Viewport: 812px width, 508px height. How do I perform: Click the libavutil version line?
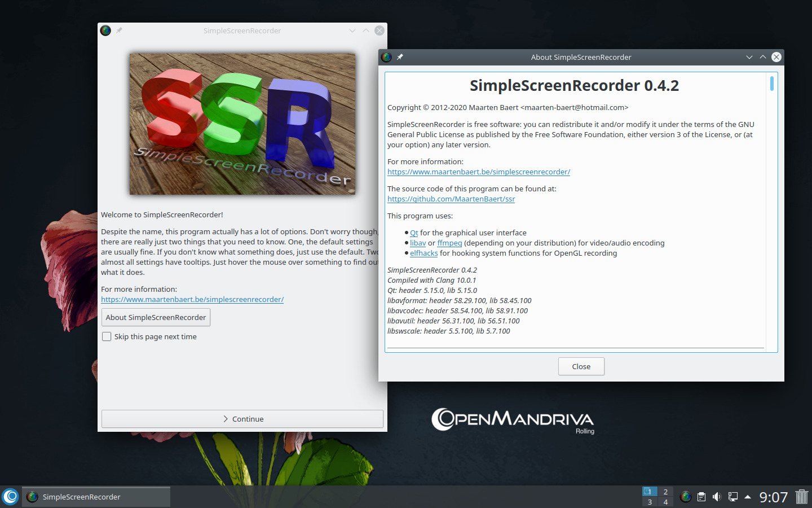(x=453, y=321)
